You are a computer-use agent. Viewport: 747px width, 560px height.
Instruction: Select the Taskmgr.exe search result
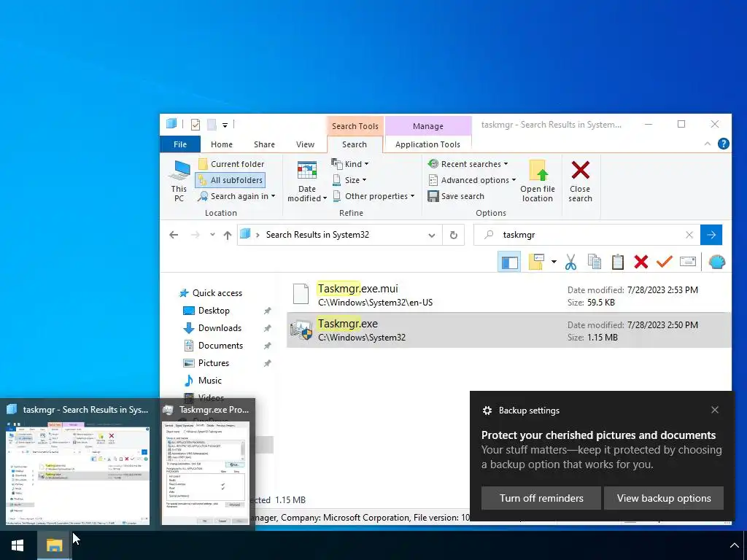(x=508, y=330)
